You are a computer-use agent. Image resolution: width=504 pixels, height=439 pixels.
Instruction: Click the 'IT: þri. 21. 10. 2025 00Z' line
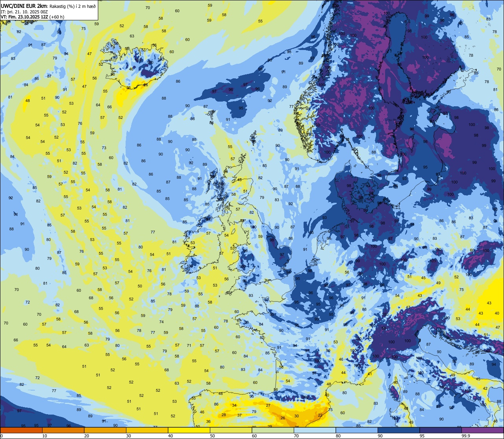24,11
